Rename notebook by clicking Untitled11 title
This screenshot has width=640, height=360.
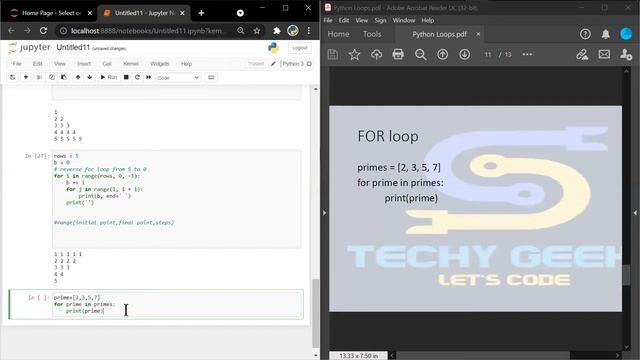[73, 47]
